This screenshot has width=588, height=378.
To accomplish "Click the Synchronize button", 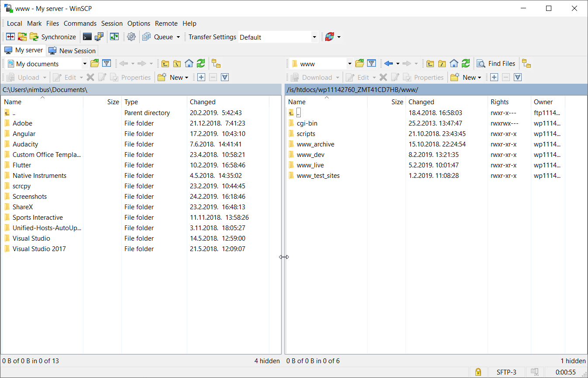I will coord(58,37).
